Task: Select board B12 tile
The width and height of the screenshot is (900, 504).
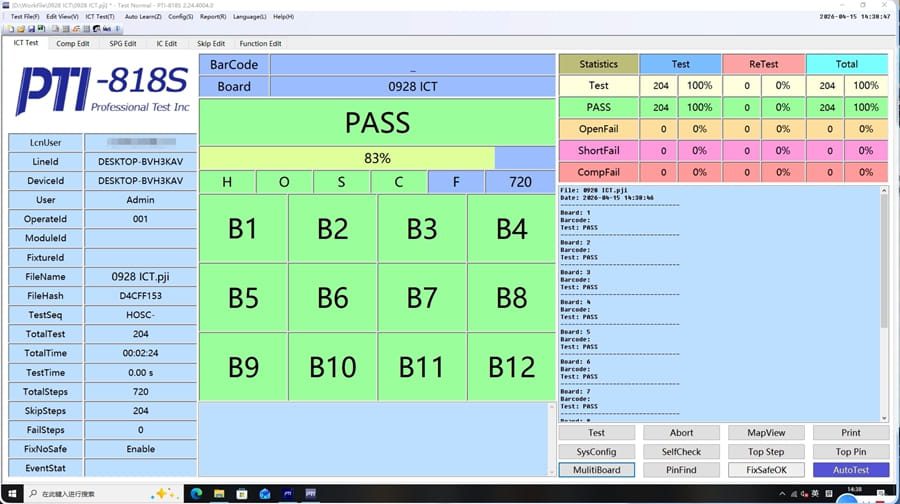Action: (x=511, y=366)
